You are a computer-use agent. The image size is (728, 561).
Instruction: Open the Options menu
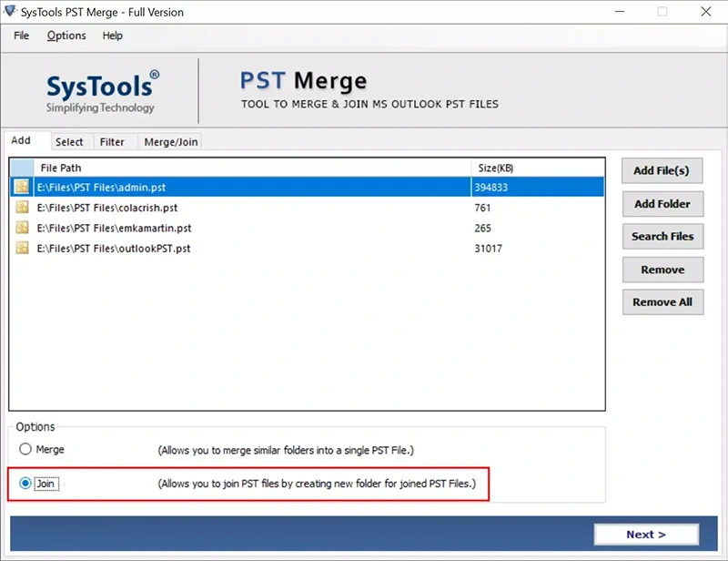66,36
